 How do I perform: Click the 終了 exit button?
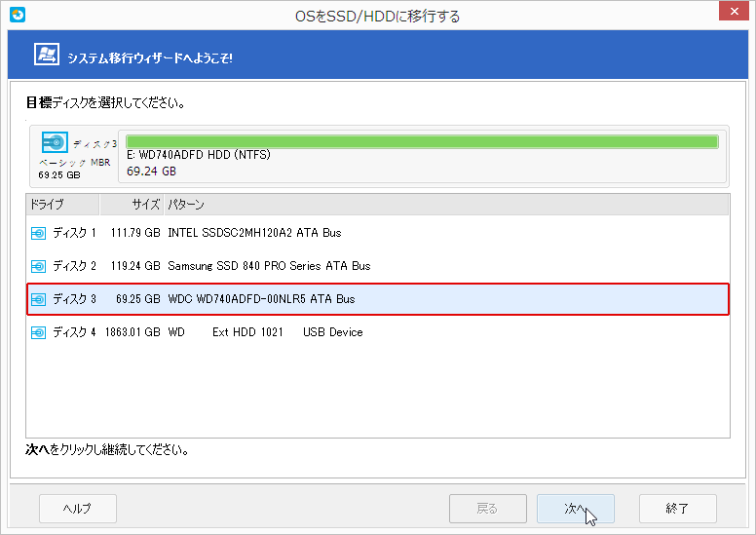click(678, 509)
